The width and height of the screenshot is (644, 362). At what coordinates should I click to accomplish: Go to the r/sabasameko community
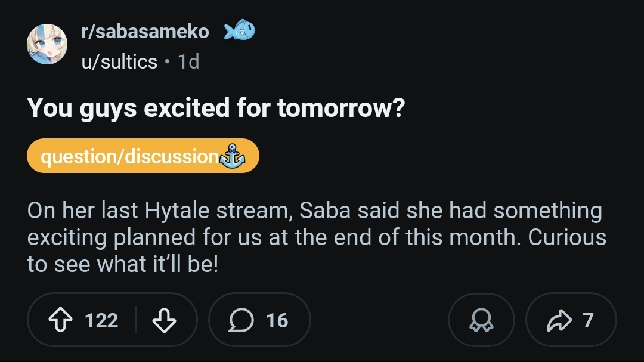[x=145, y=32]
